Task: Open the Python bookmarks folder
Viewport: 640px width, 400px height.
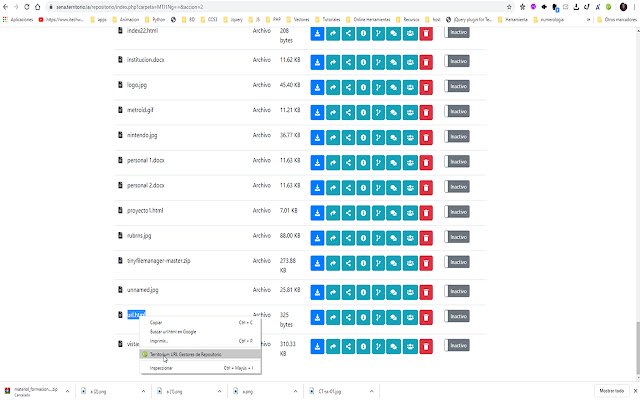Action: tap(155, 19)
